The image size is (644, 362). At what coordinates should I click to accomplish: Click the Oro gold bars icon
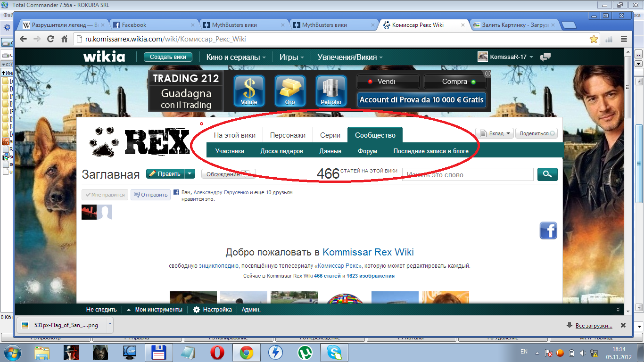click(290, 91)
